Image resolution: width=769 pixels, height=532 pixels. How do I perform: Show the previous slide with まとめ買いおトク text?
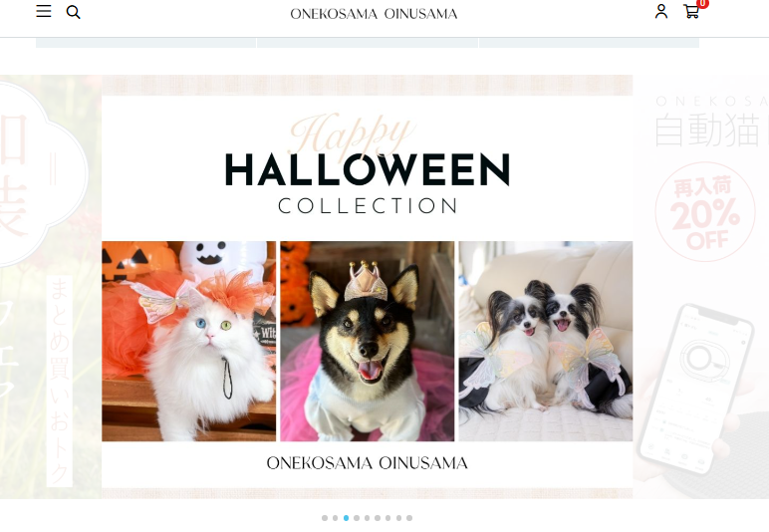tap(51, 287)
